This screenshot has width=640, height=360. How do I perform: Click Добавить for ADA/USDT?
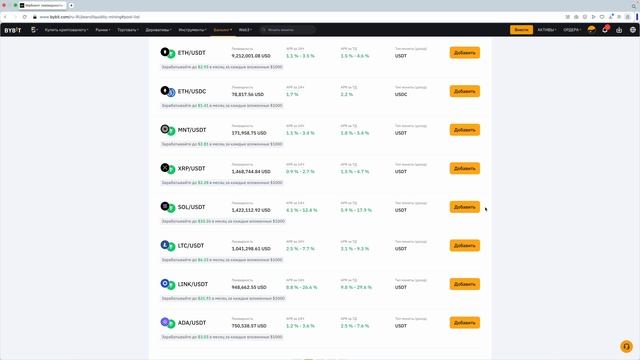point(465,323)
